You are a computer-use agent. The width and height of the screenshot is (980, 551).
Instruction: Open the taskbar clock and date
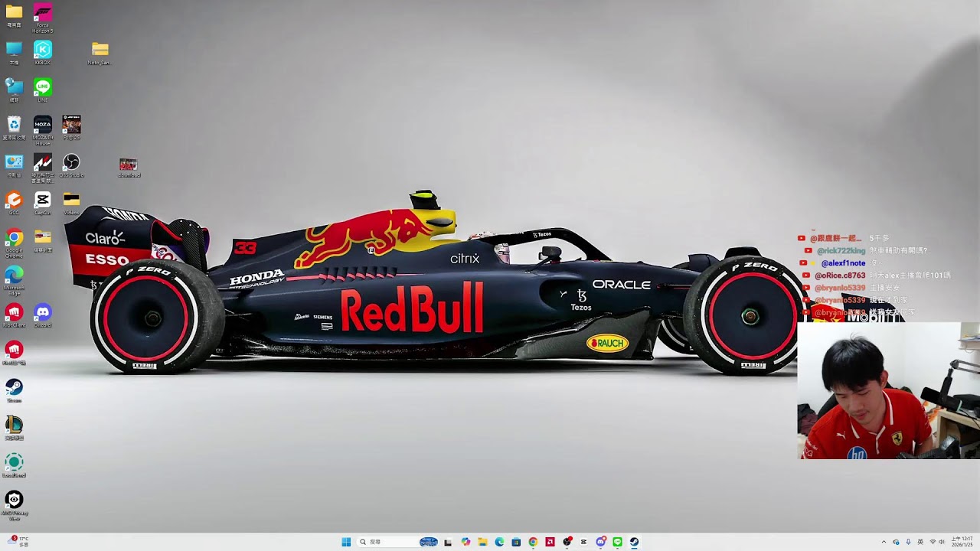tap(962, 542)
